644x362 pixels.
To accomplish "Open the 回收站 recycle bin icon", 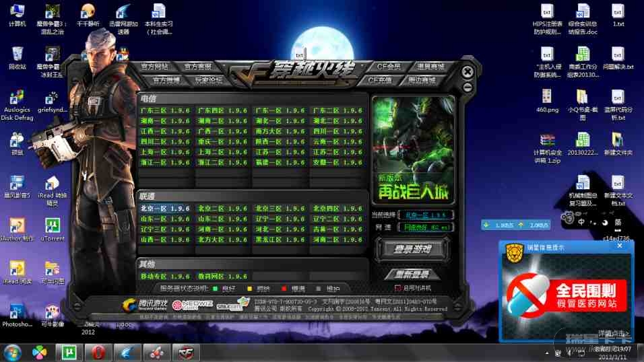I will [x=18, y=58].
